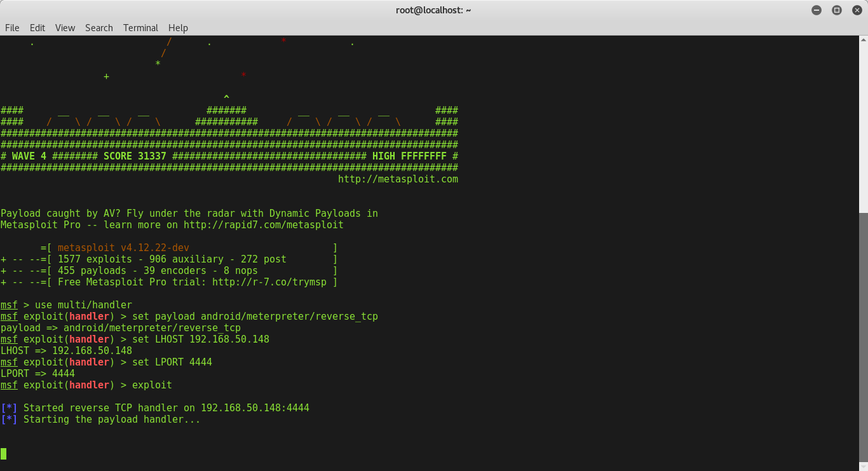Image resolution: width=868 pixels, height=471 pixels.
Task: Click the 'HIGH FFFFFFFF' banner text
Action: coord(409,156)
